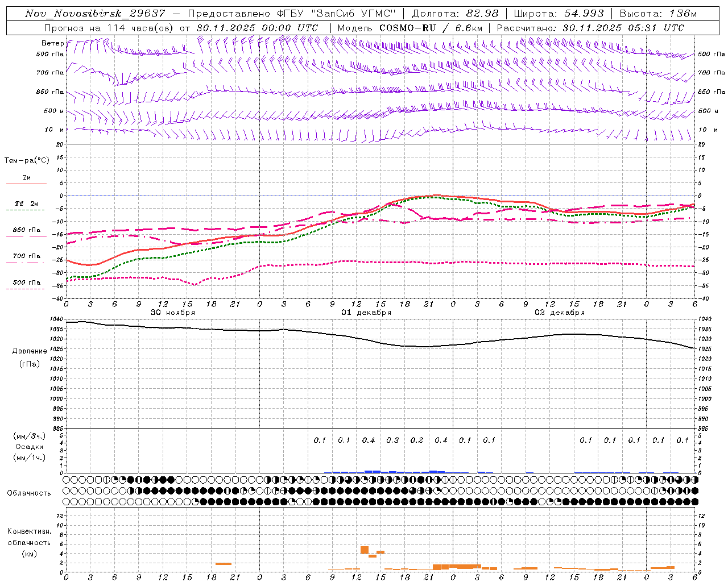This screenshot has height=582, width=728.
Task: Select the 1040 value on the left pressure axis
Action: [x=57, y=319]
